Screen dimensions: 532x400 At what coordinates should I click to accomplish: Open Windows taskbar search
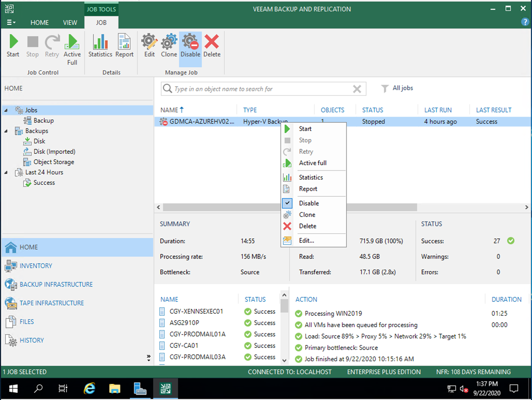[x=38, y=388]
